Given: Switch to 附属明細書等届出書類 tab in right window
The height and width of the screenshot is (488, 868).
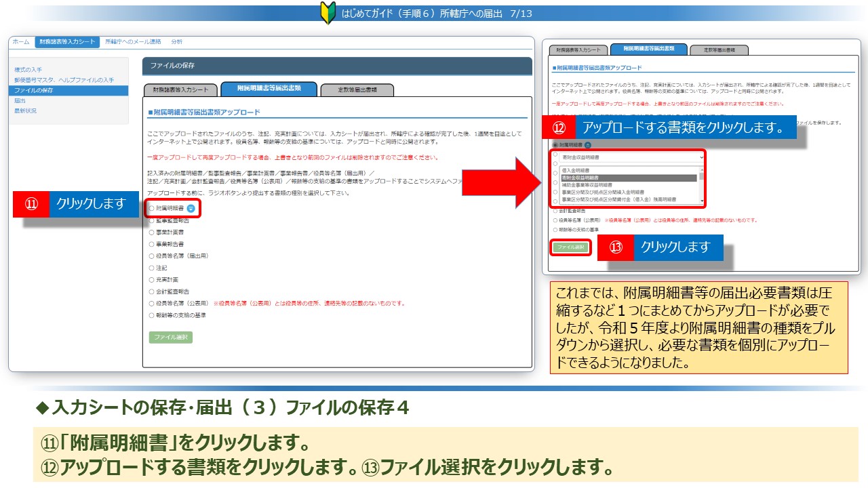Looking at the screenshot, I should point(648,49).
